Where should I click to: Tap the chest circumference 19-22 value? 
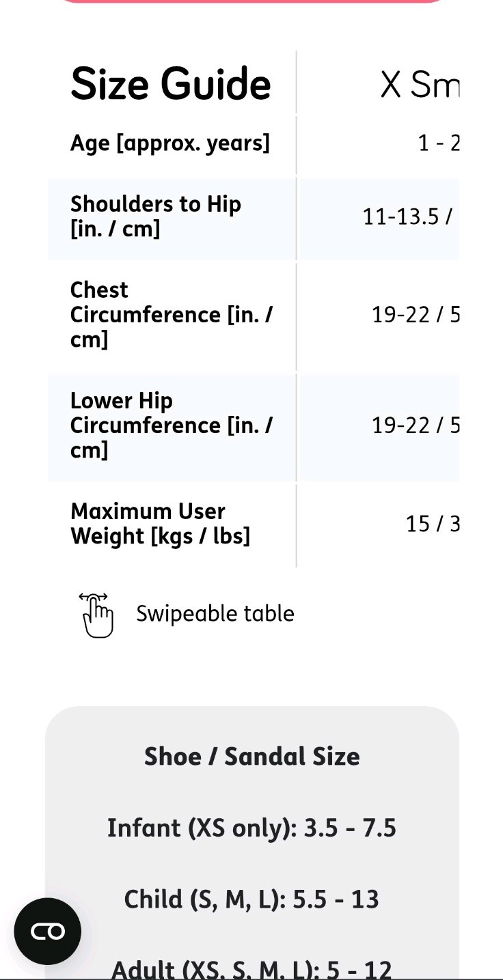(x=416, y=315)
